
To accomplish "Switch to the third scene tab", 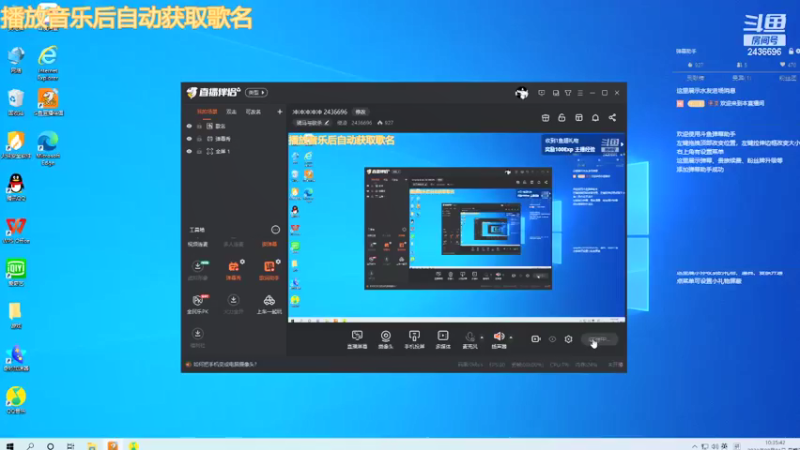I will point(254,112).
